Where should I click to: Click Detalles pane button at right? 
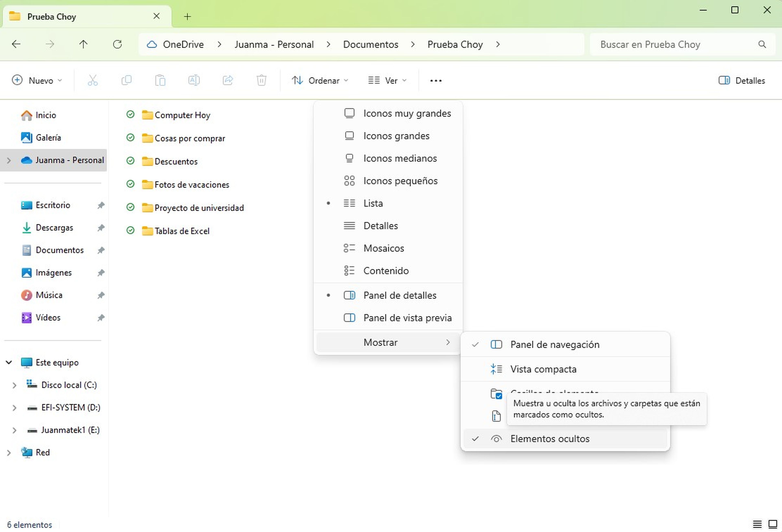(x=742, y=80)
